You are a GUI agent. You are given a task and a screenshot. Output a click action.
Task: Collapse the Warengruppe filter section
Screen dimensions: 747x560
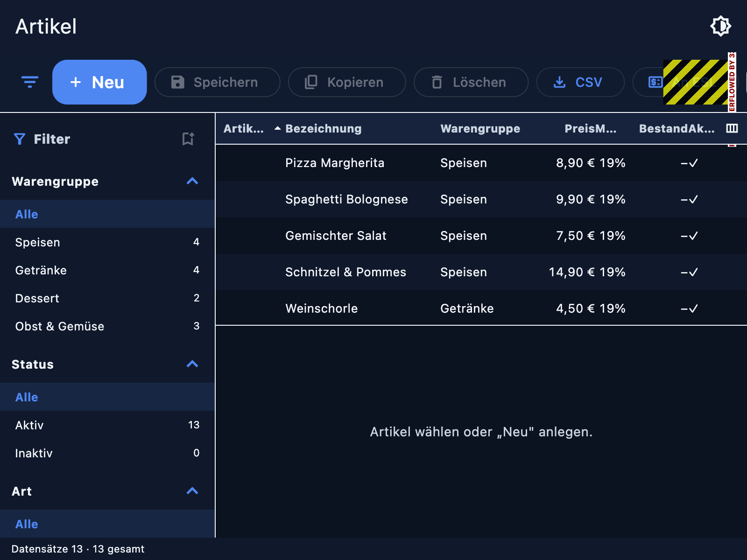(x=192, y=181)
